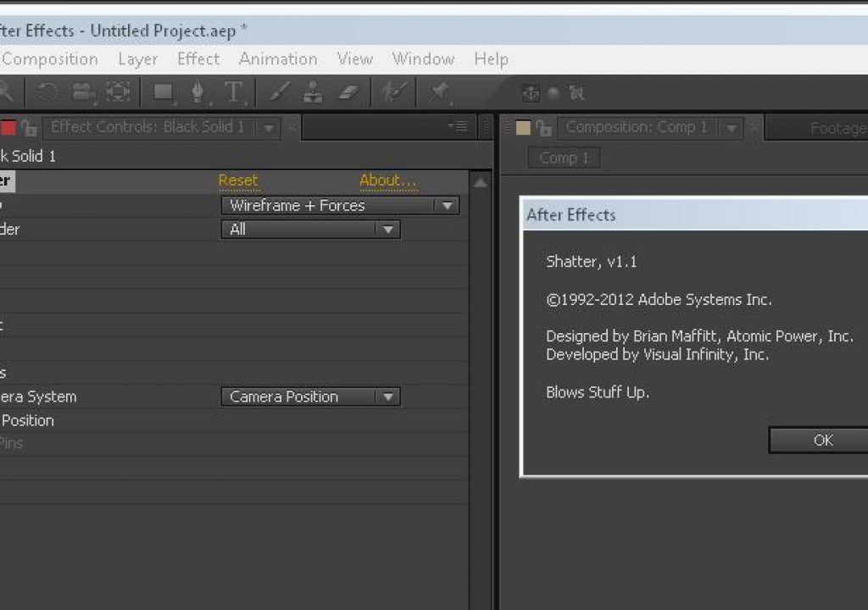The image size is (868, 610).
Task: Select the Pan Behind anchor point tool
Action: pyautogui.click(x=118, y=91)
